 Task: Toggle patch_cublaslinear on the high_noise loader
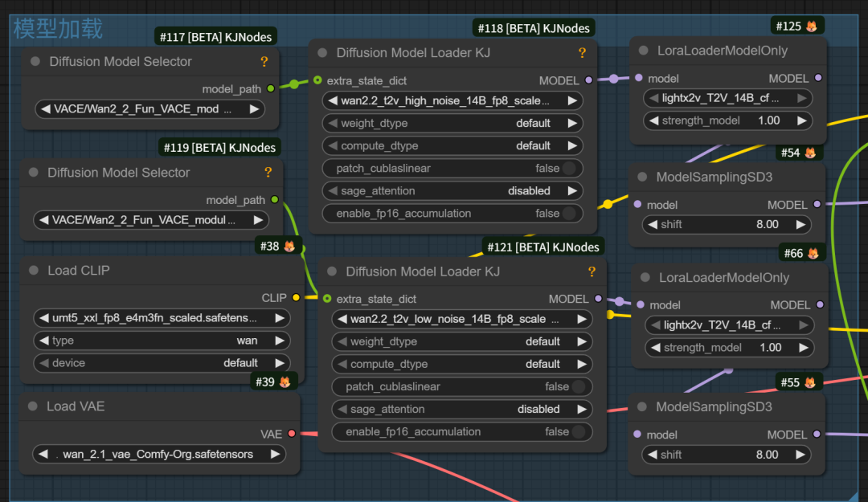coord(452,168)
